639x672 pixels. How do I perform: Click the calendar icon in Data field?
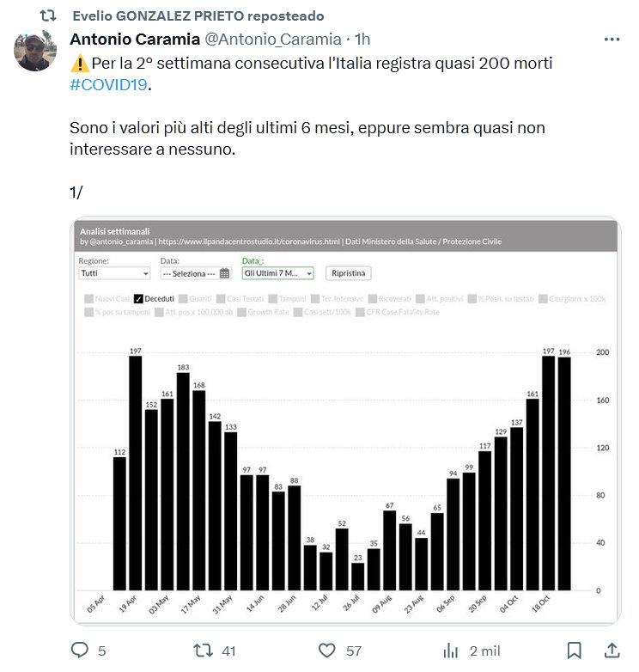(x=225, y=273)
